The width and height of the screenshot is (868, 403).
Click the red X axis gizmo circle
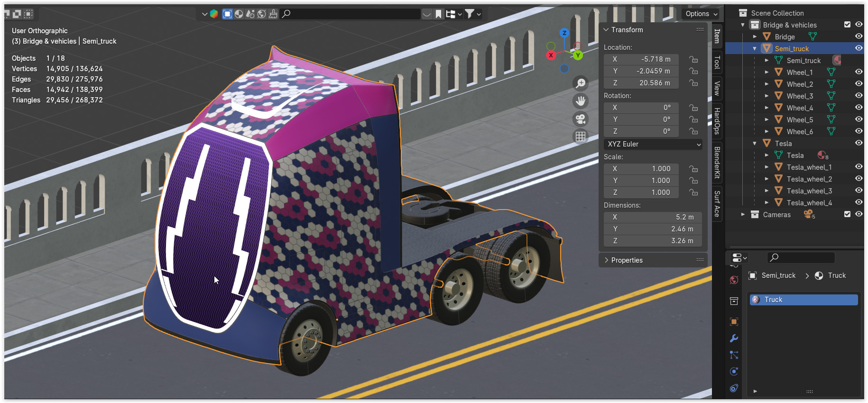tap(551, 55)
